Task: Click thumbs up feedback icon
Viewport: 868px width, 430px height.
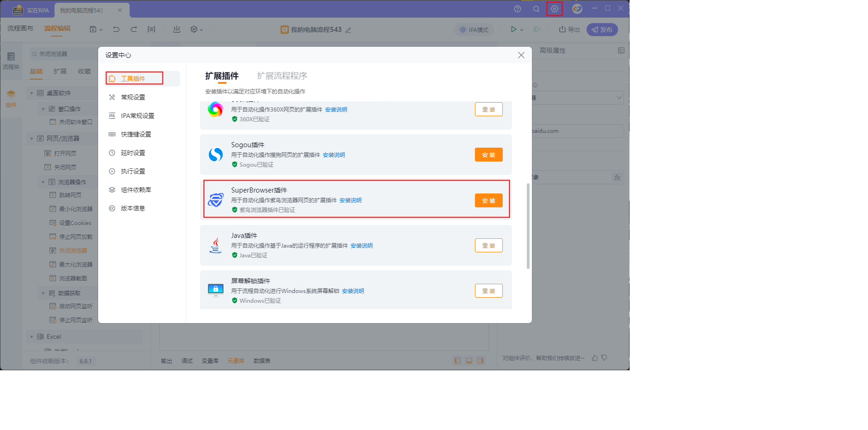Action: (x=595, y=358)
